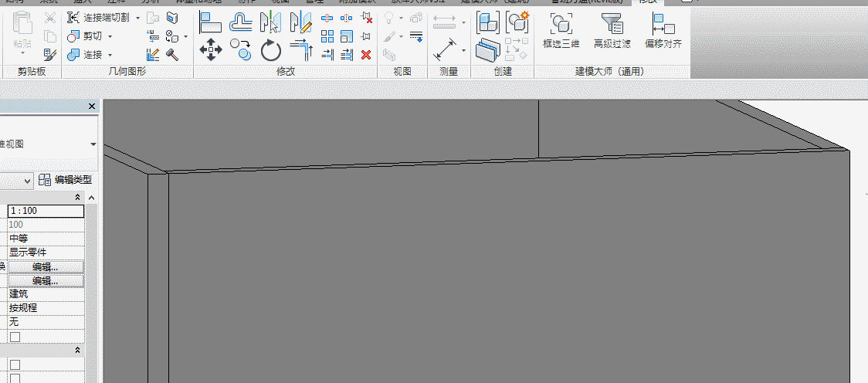
Task: Collapse the lower properties group
Action: click(77, 350)
